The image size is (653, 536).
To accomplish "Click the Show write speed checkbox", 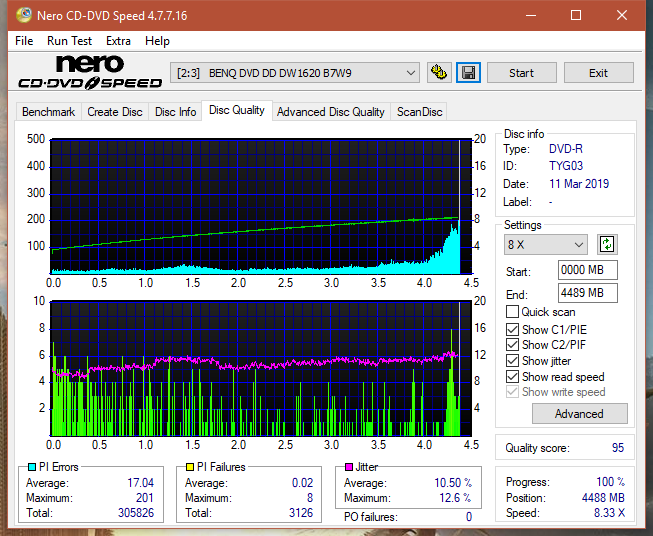I will (512, 391).
